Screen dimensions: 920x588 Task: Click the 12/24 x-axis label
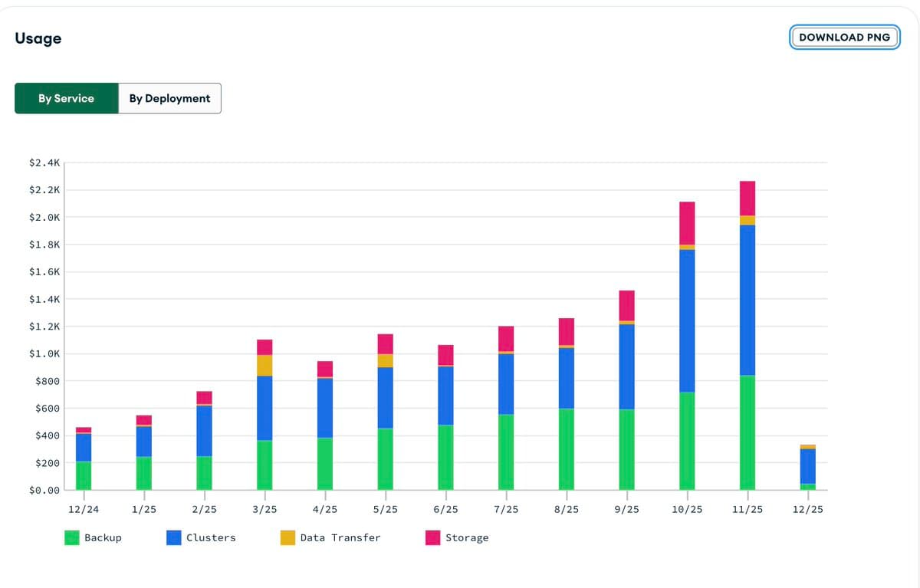point(84,509)
